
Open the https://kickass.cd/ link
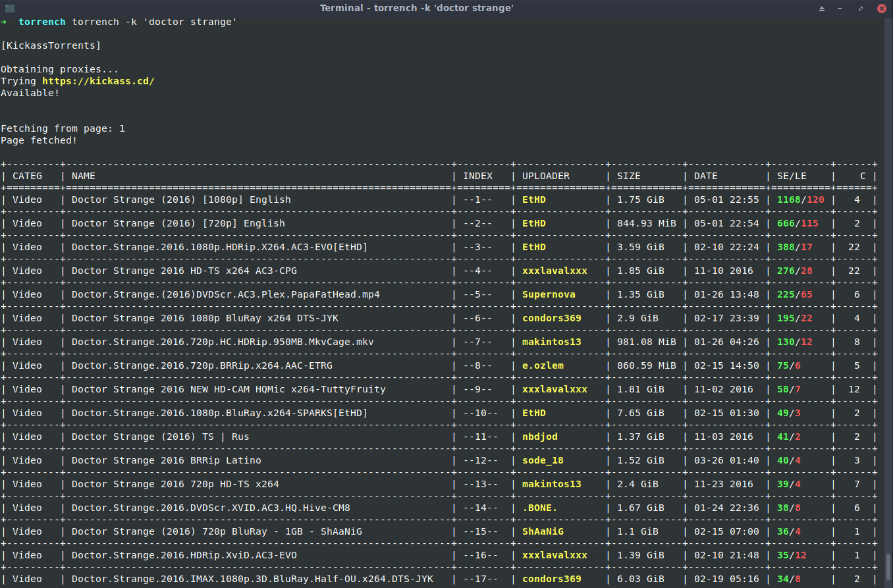pos(98,81)
